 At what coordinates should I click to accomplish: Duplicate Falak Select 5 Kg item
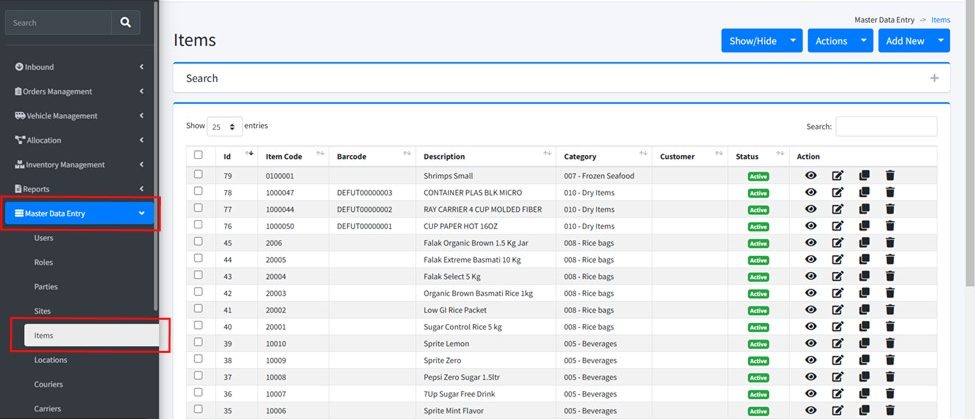tap(864, 276)
